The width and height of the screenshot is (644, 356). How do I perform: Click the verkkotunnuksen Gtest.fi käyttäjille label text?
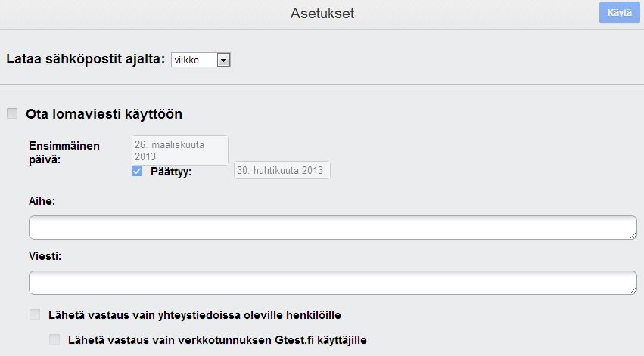tap(217, 339)
